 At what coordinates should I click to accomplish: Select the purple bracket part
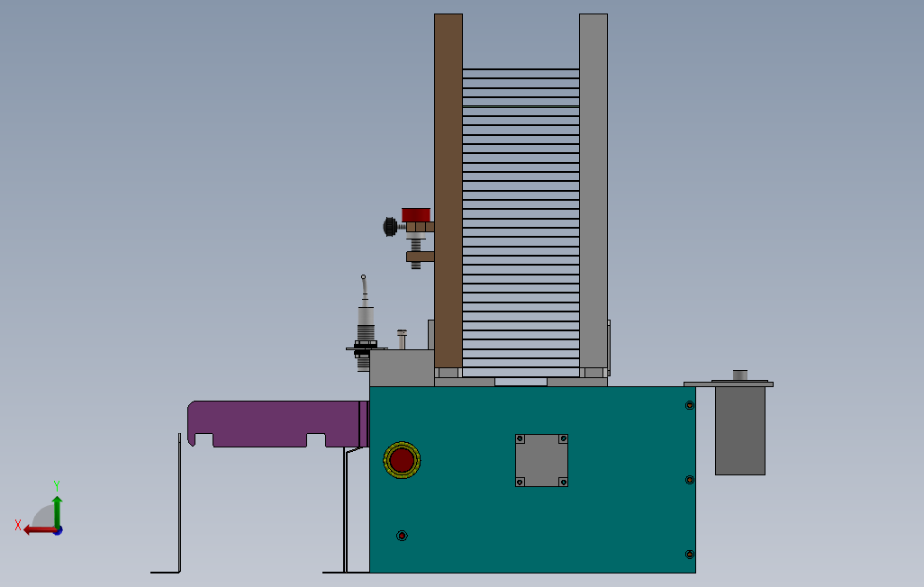[277, 424]
